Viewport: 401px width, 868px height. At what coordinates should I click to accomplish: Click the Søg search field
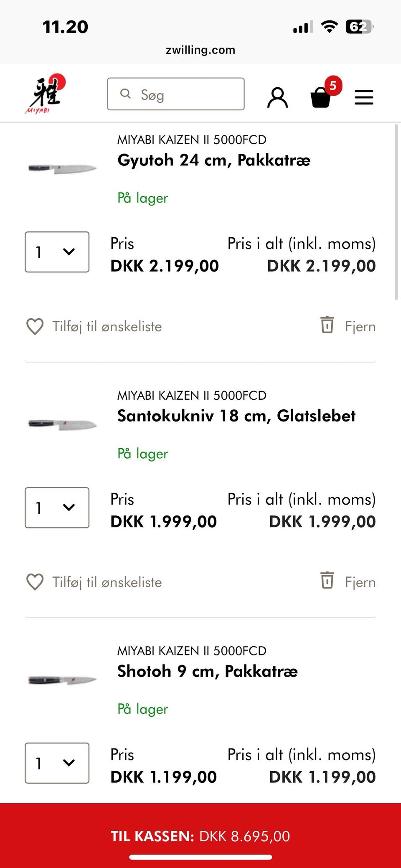[x=176, y=94]
